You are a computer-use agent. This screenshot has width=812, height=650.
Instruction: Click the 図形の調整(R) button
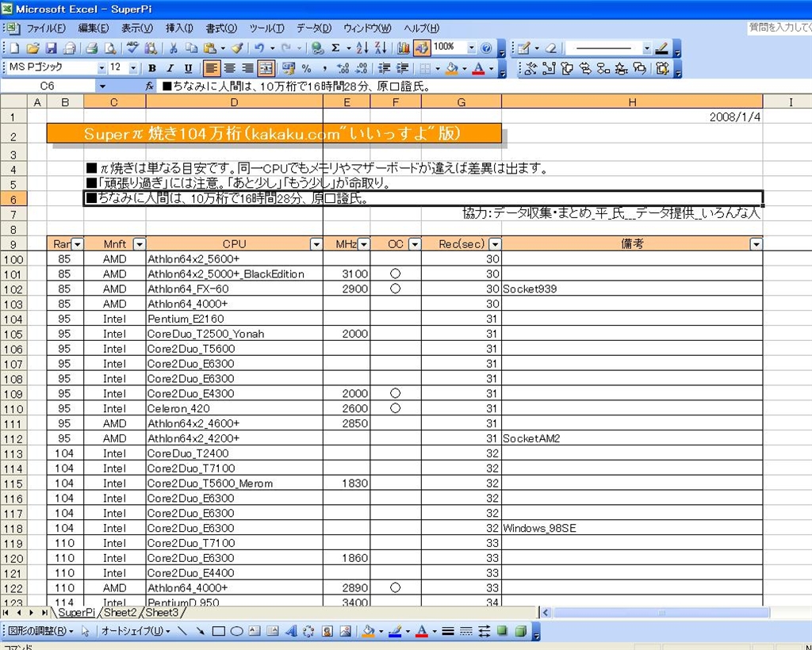40,632
